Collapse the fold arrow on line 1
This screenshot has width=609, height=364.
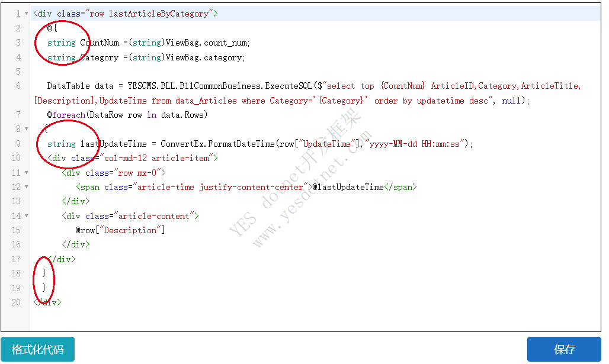pos(26,14)
